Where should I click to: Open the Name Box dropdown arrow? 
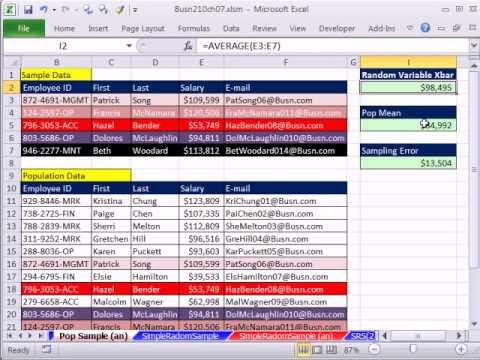click(129, 46)
